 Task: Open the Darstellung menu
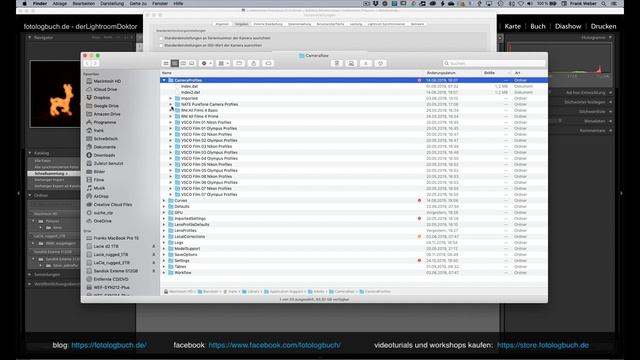[112, 4]
